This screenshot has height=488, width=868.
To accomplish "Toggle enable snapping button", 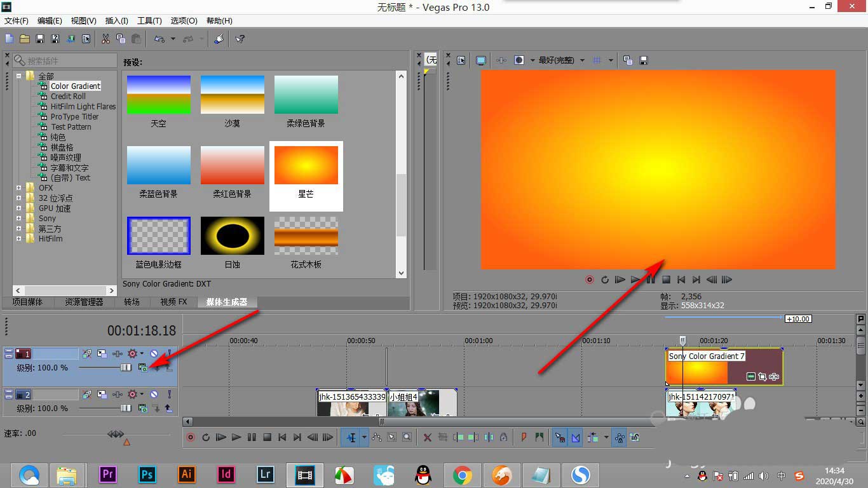I will pyautogui.click(x=559, y=437).
